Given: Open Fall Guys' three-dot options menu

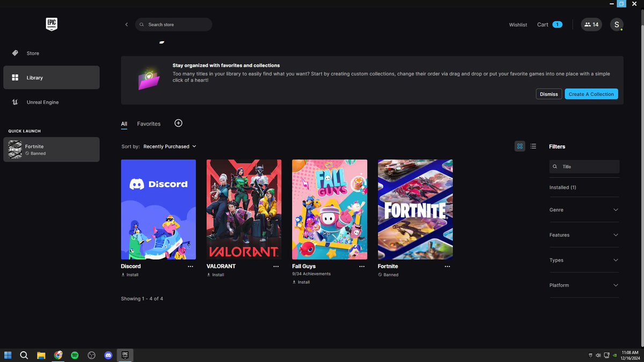Looking at the screenshot, I should (362, 267).
